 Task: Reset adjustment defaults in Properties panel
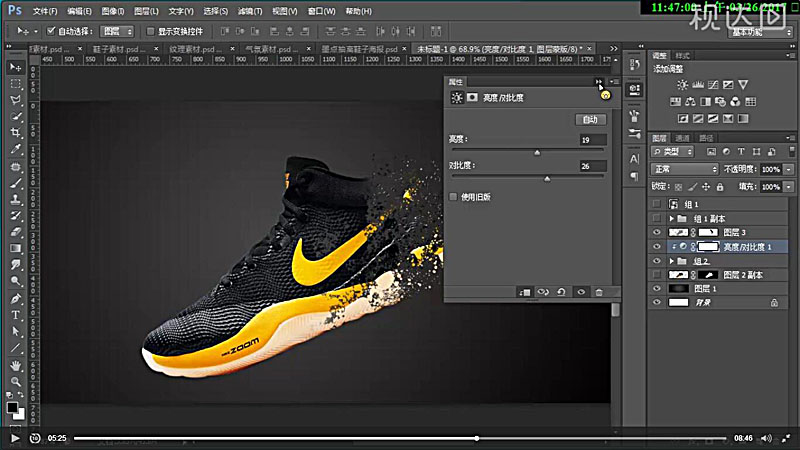click(561, 292)
